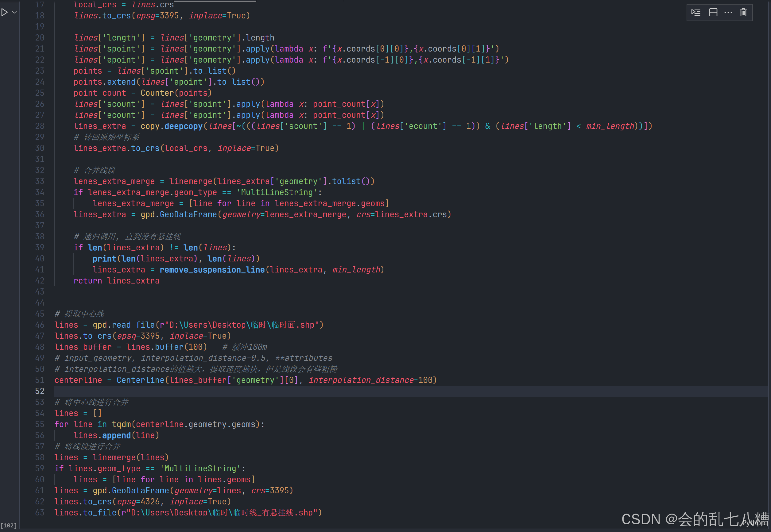This screenshot has height=532, width=771.
Task: Click the comment '# 提取中心线'
Action: tap(80, 314)
